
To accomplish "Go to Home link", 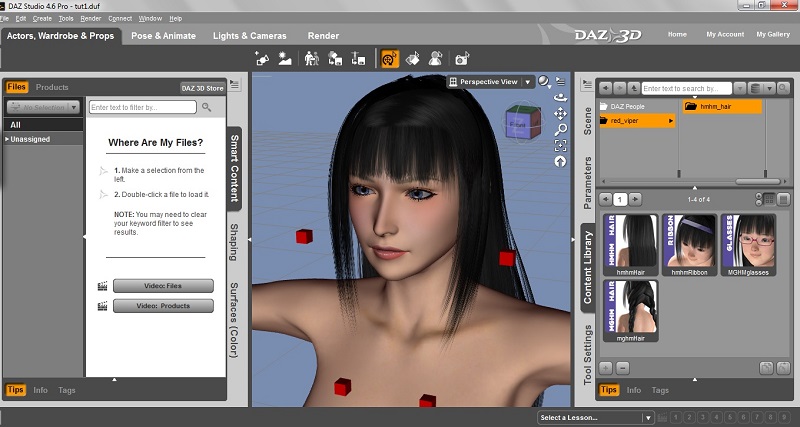I will pos(677,34).
